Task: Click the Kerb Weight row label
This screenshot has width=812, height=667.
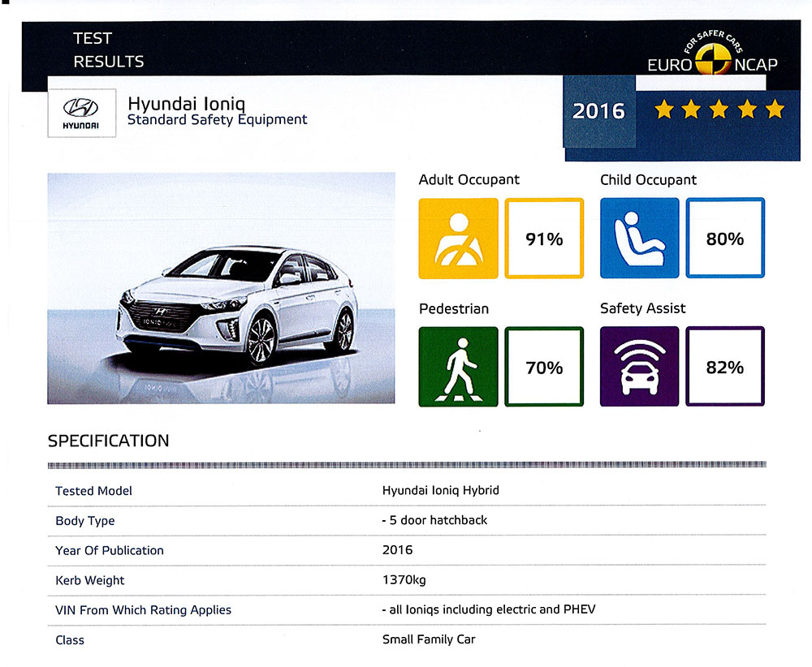Action: click(x=90, y=581)
